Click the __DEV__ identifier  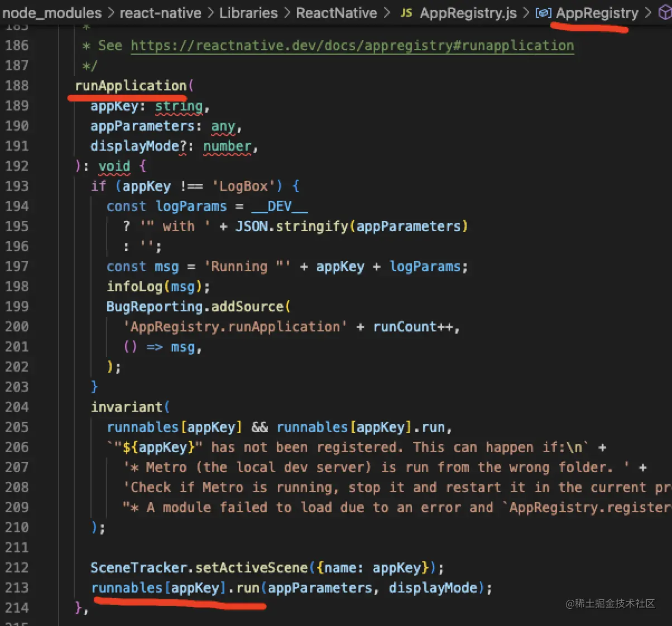(x=279, y=206)
